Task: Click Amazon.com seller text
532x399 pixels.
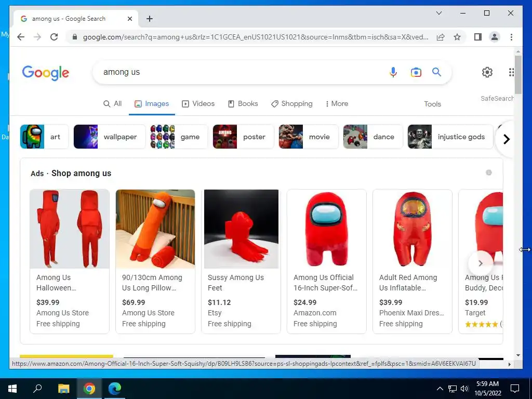Action: tap(315, 313)
